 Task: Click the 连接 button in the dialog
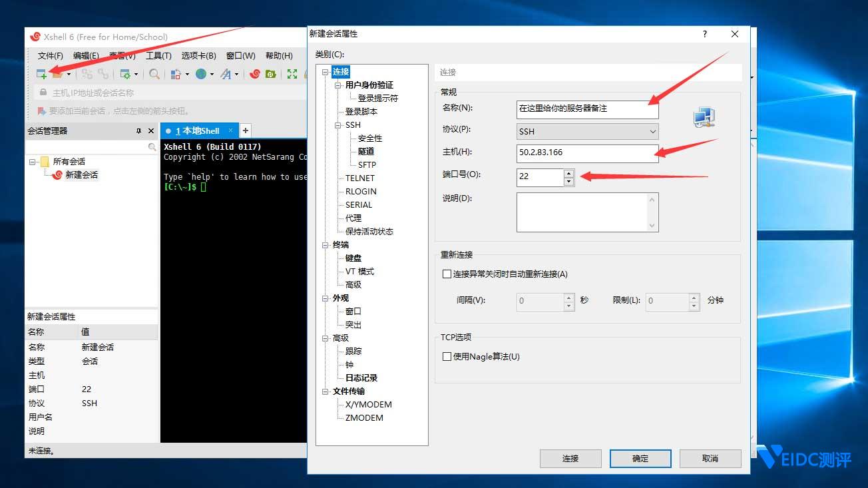pos(570,458)
